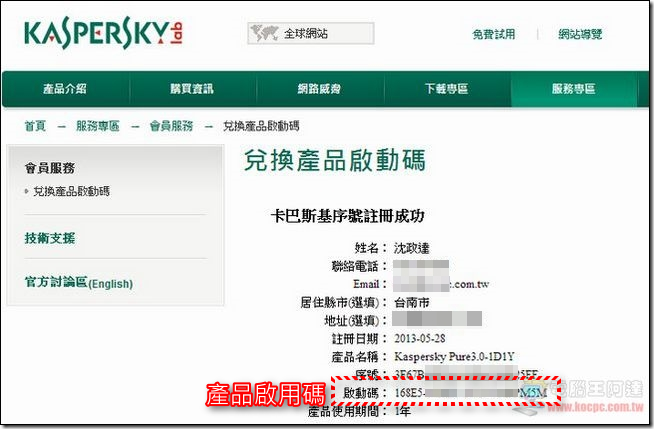Viewport: 654px width, 429px height.
Task: Switch to the 購買資訊 tab
Action: coord(194,89)
